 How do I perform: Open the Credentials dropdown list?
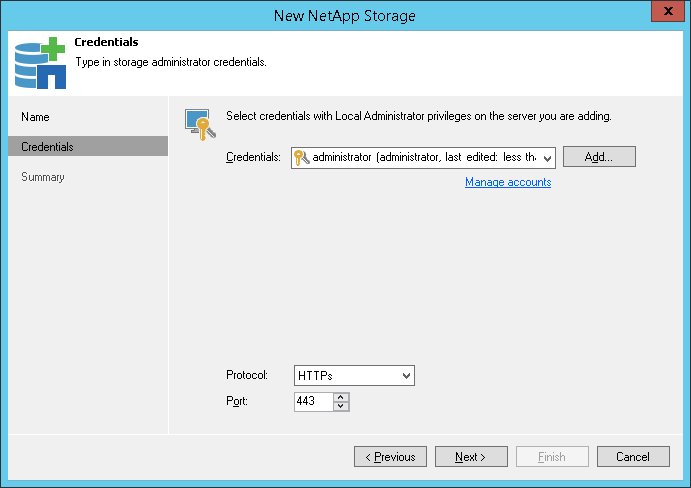pos(547,158)
